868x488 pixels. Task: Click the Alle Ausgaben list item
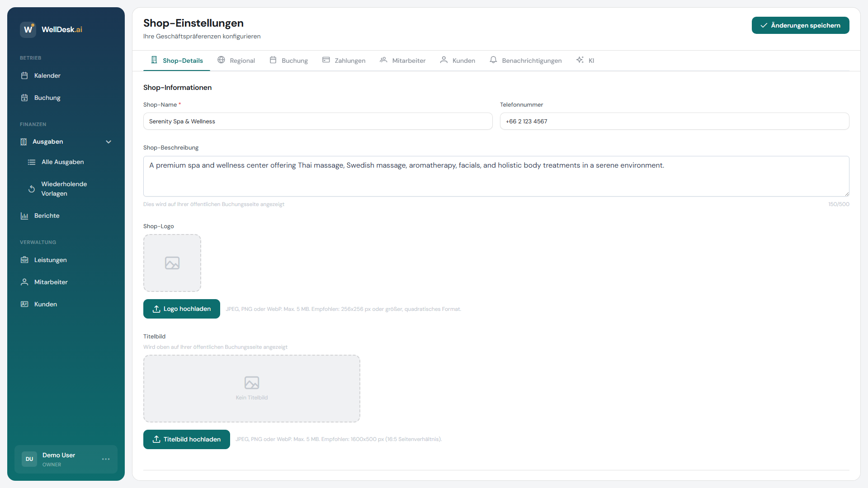(62, 162)
